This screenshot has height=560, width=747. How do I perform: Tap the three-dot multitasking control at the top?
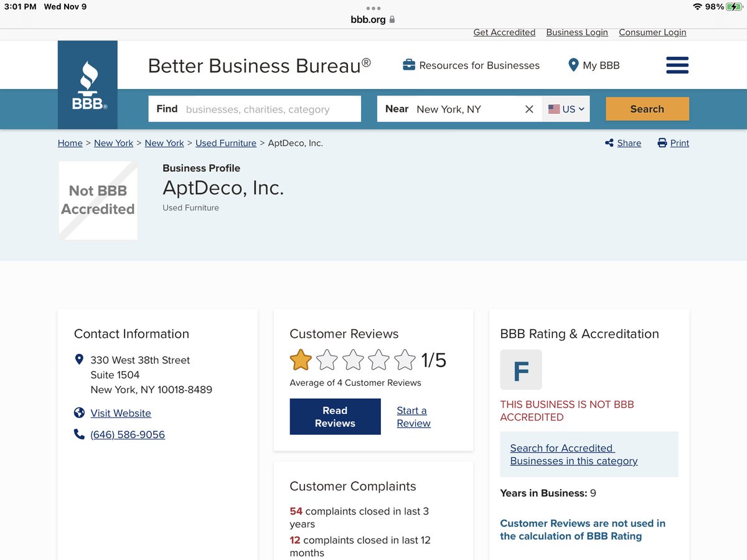tap(374, 8)
